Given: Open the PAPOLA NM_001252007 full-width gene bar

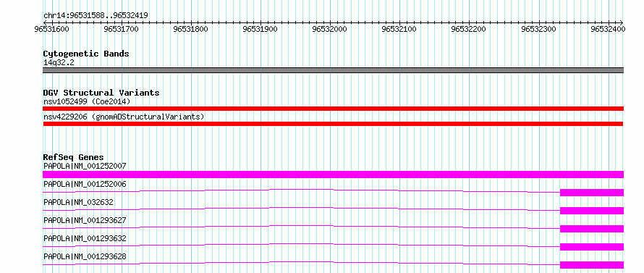Looking at the screenshot, I should 333,175.
